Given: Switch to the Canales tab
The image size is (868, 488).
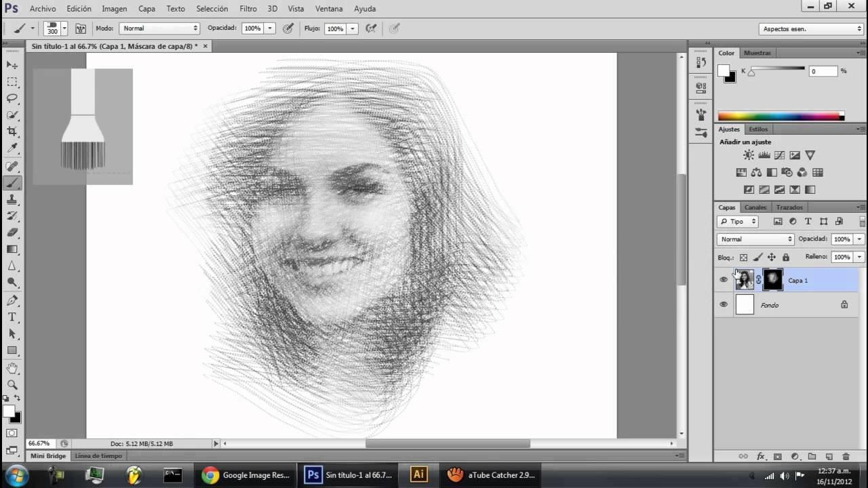Looking at the screenshot, I should coord(755,207).
